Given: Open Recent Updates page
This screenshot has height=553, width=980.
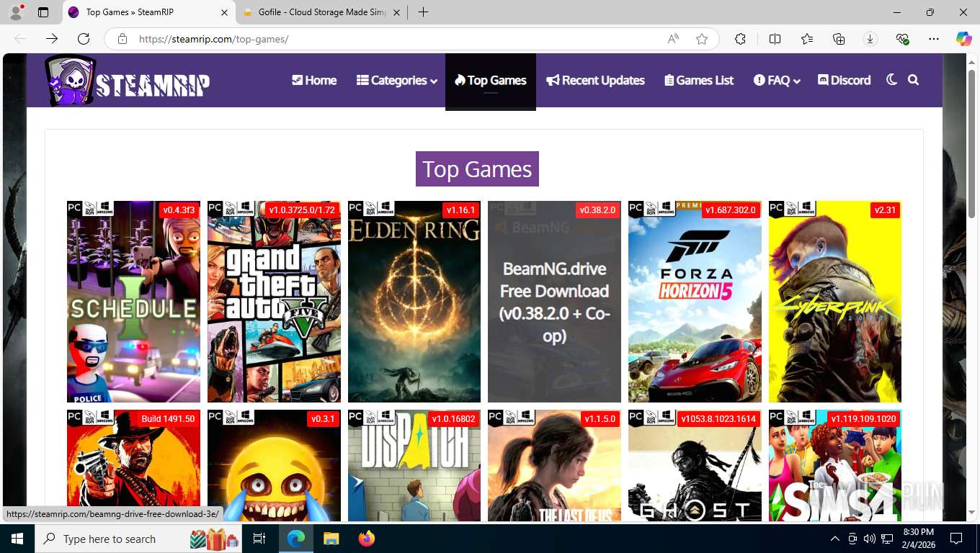Looking at the screenshot, I should tap(596, 80).
